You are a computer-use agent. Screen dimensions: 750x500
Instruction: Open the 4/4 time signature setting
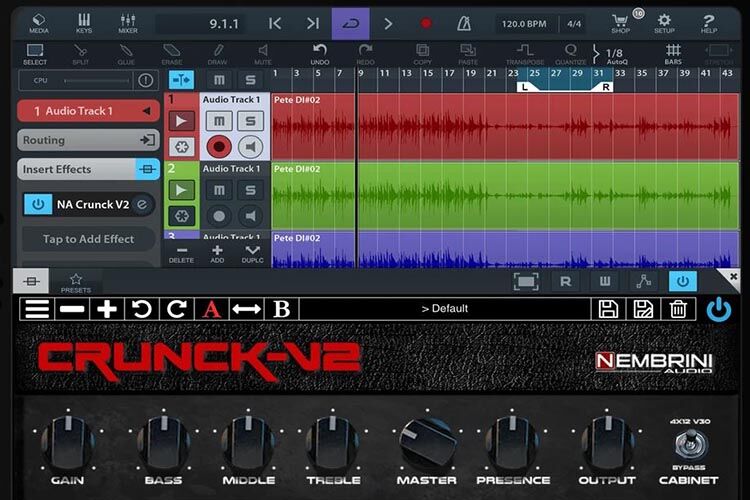click(574, 24)
